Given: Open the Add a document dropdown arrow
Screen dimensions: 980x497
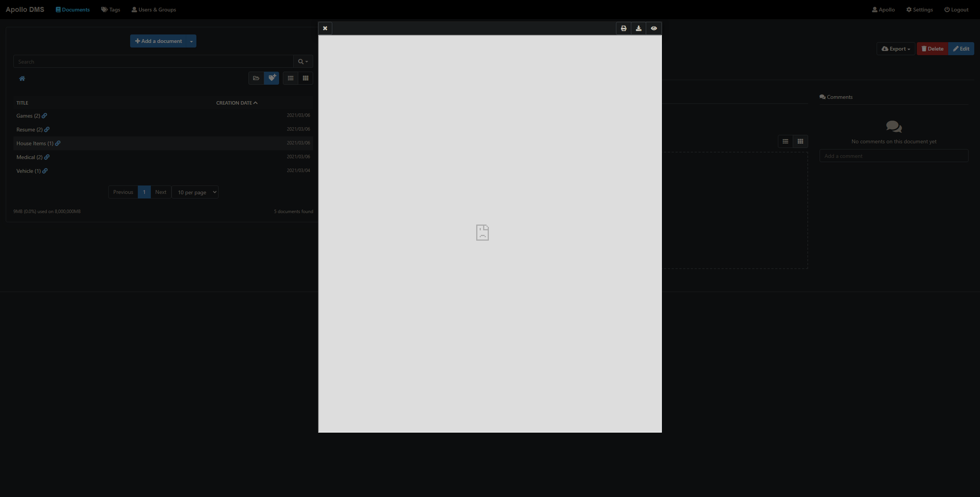Looking at the screenshot, I should (191, 41).
